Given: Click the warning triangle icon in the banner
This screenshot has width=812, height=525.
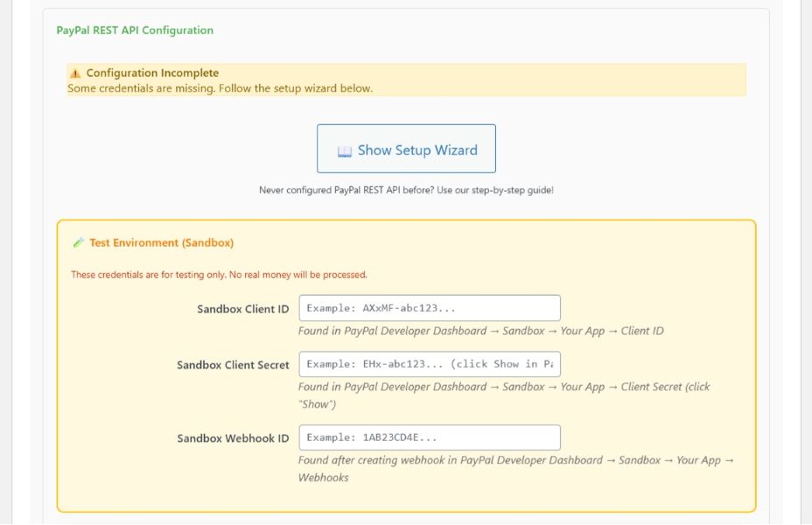Looking at the screenshot, I should (73, 73).
